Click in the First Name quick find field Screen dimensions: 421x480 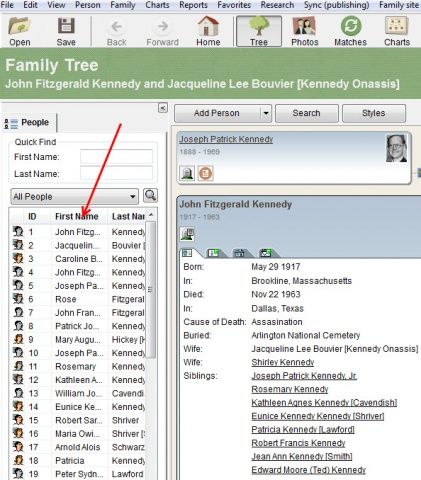tap(116, 156)
